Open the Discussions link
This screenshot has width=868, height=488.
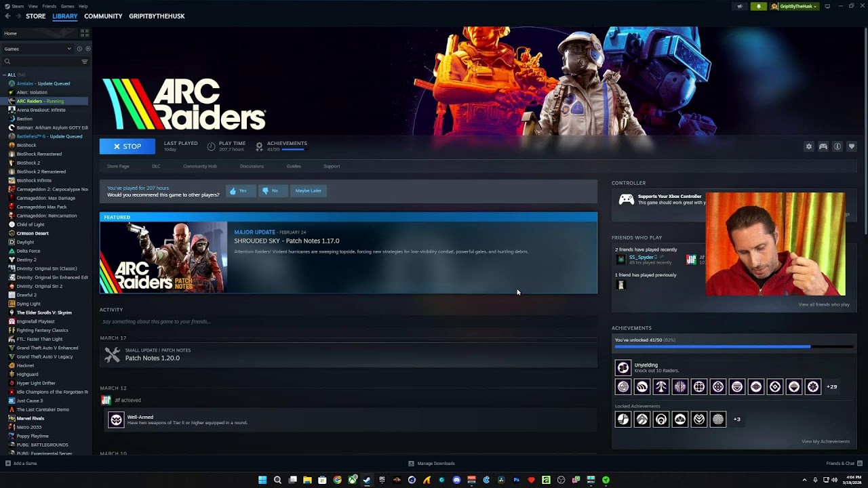click(x=252, y=166)
